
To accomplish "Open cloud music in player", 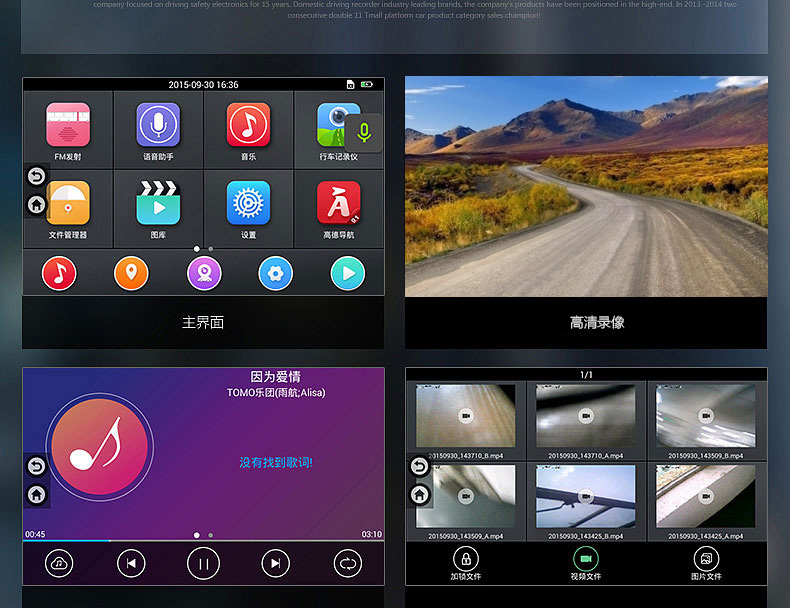I will pos(59,563).
